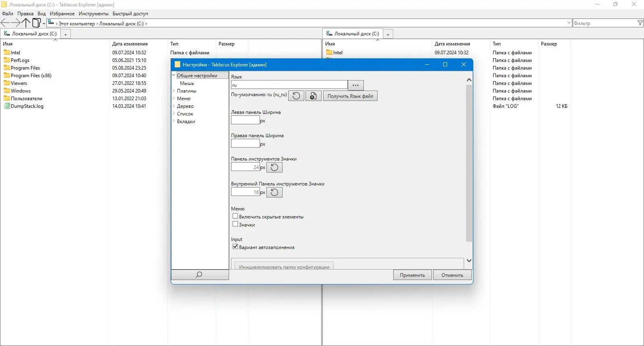Select Мышь in the settings tree
The height and width of the screenshot is (346, 644).
click(187, 83)
